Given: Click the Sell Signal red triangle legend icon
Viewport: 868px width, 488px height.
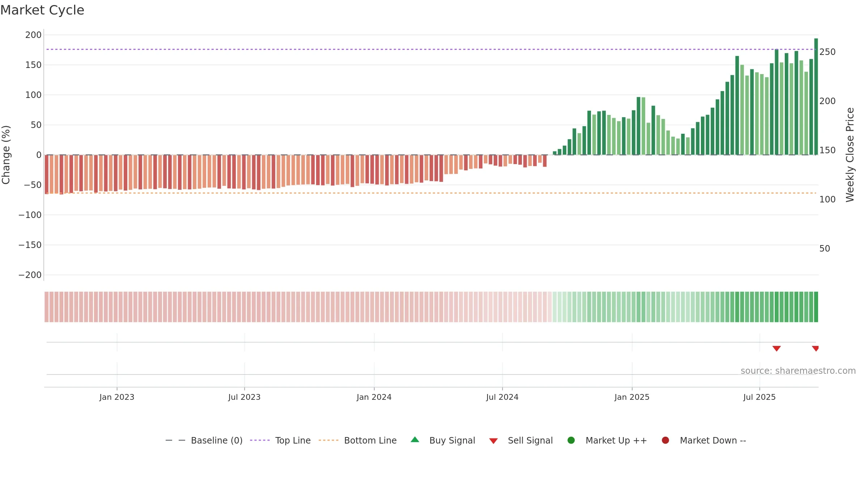Looking at the screenshot, I should pos(493,441).
